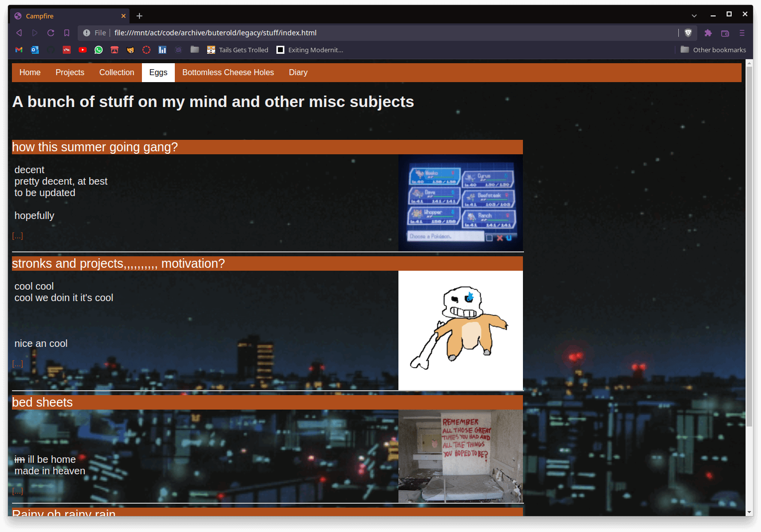Viewport: 761px width, 532px height.
Task: Open the Extensions puzzle icon
Action: point(708,33)
